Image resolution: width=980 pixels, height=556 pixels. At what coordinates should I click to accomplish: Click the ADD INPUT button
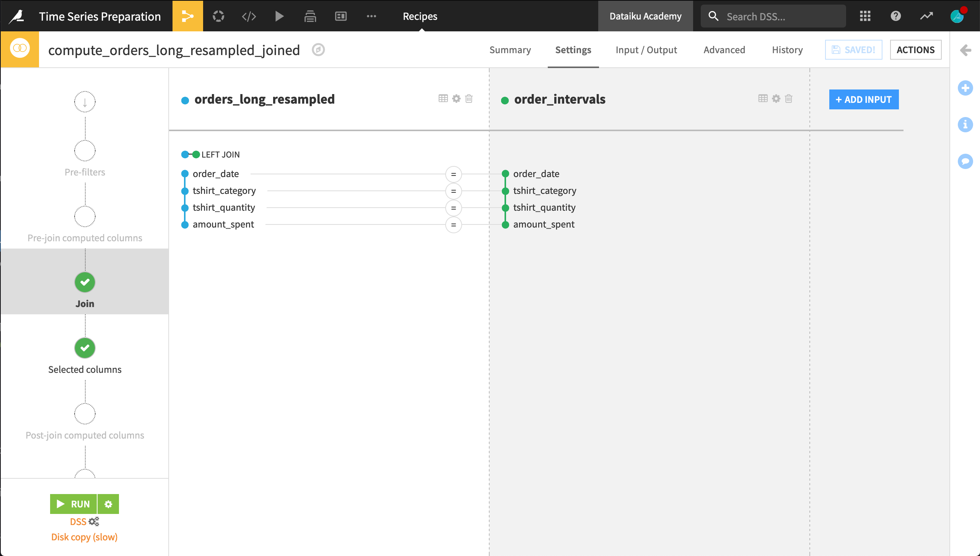864,99
